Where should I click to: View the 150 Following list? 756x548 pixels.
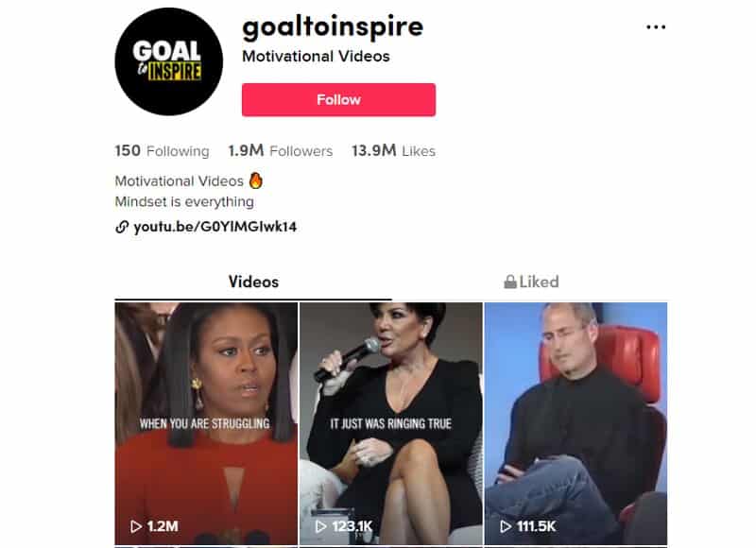pos(162,151)
